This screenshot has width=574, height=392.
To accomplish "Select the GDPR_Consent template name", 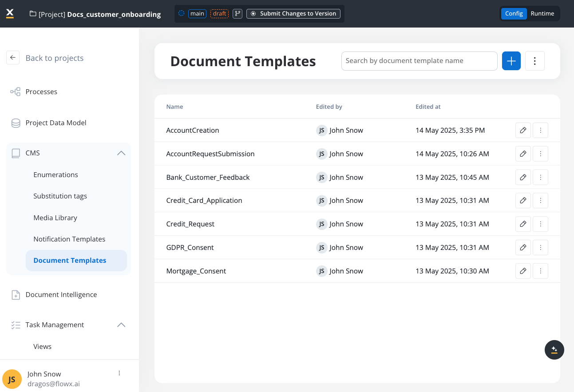I will pos(190,248).
